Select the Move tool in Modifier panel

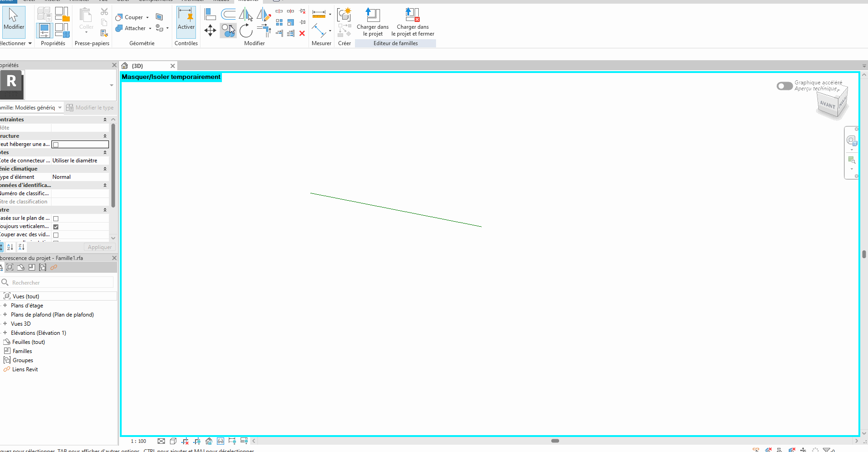(210, 31)
